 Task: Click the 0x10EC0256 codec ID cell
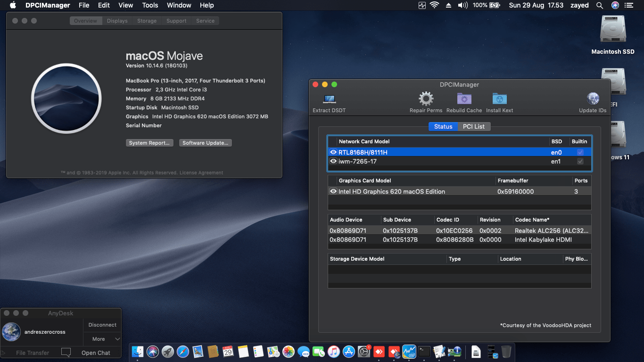pyautogui.click(x=454, y=230)
